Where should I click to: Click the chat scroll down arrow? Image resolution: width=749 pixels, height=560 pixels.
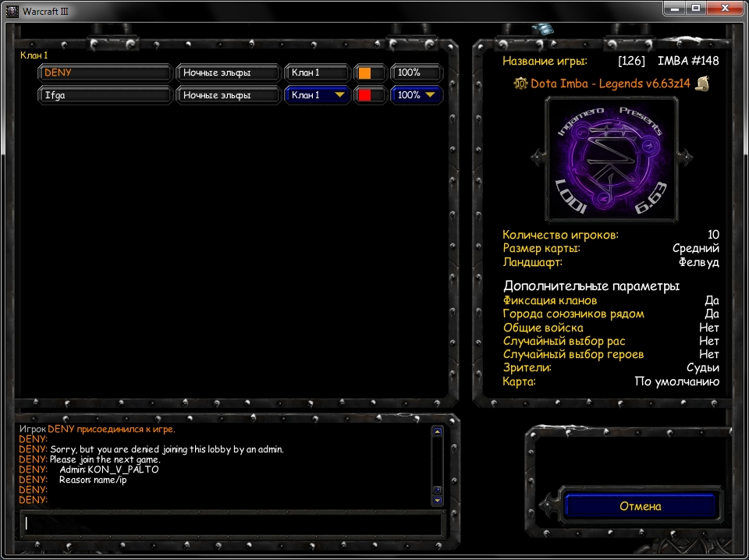point(437,500)
